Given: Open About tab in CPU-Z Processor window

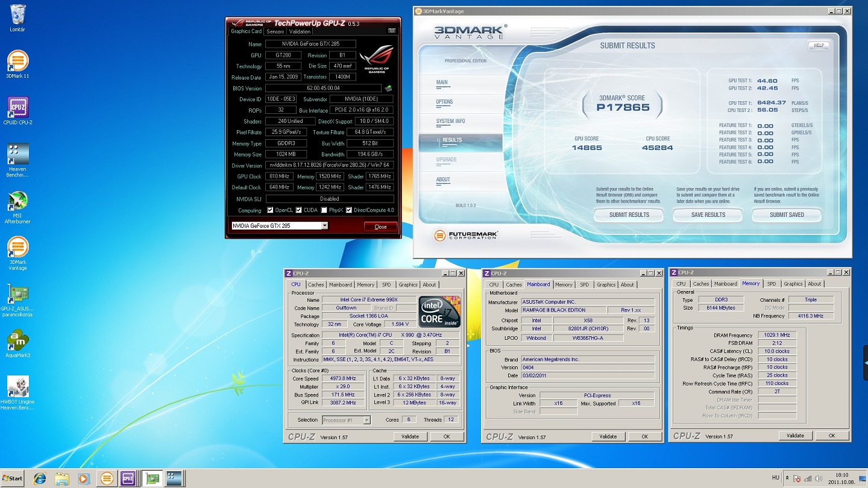Looking at the screenshot, I should coord(429,285).
